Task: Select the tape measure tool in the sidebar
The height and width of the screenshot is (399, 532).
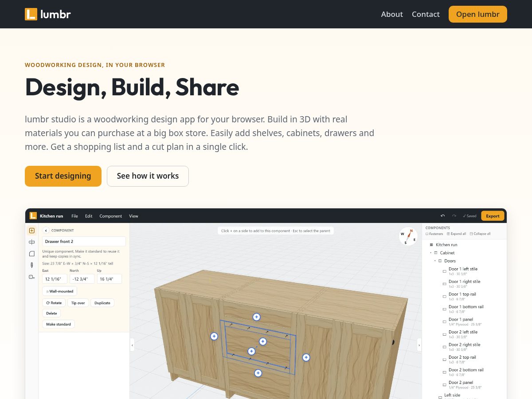Action: (31, 277)
